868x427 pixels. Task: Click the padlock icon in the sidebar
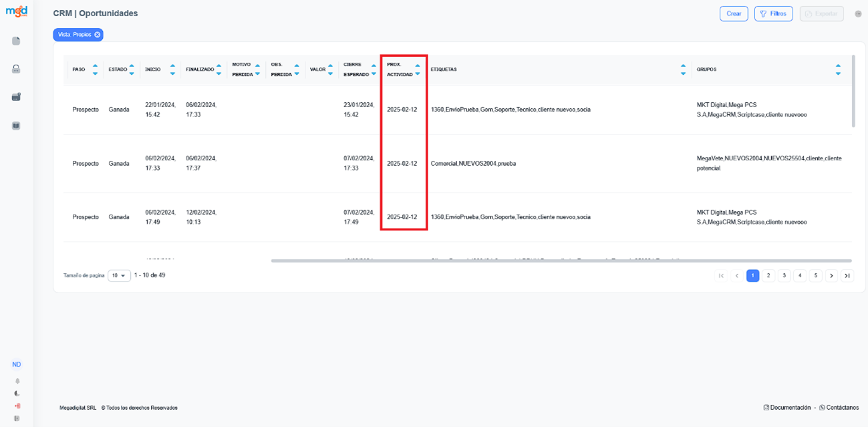16,69
